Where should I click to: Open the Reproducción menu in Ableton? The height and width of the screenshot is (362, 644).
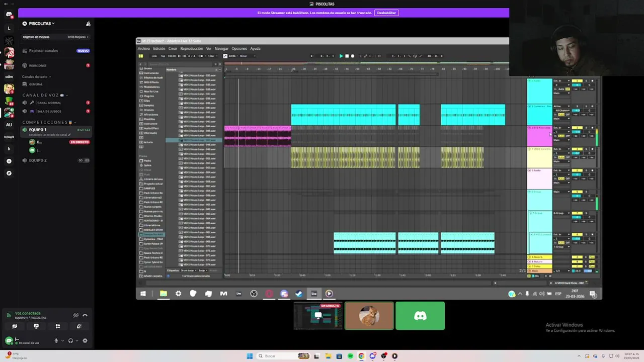[x=191, y=49]
